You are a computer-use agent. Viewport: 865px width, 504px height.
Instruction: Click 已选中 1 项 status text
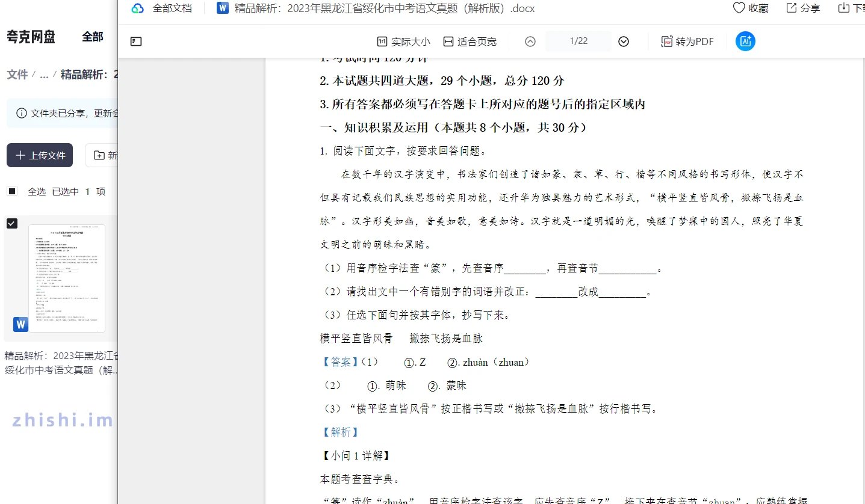point(79,191)
